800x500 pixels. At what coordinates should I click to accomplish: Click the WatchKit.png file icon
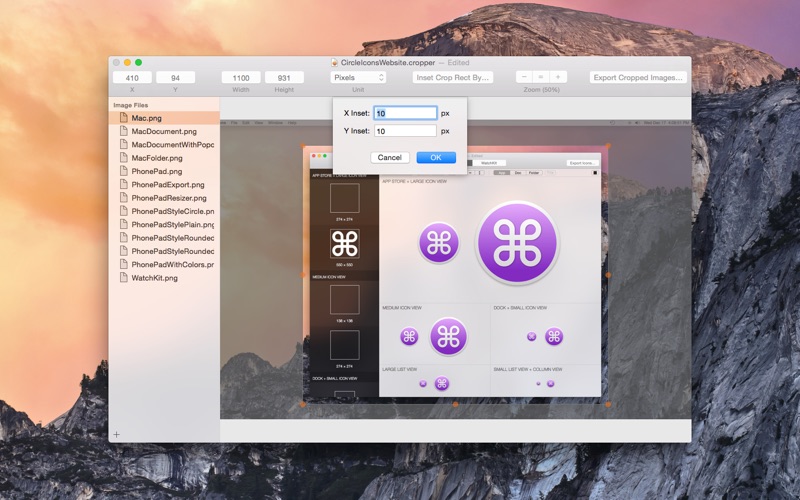point(122,278)
